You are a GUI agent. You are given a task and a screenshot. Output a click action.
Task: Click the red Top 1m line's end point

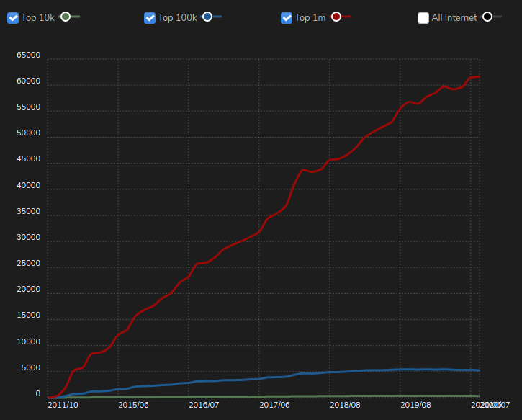(479, 77)
